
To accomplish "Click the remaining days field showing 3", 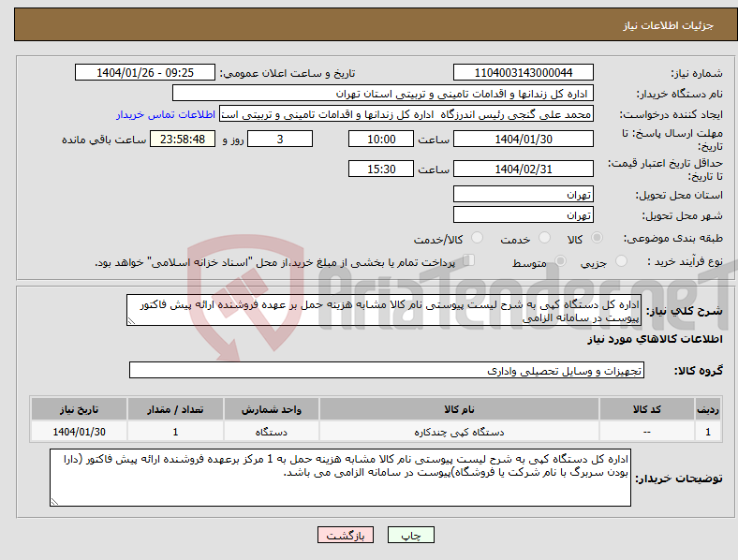I will pos(280,139).
